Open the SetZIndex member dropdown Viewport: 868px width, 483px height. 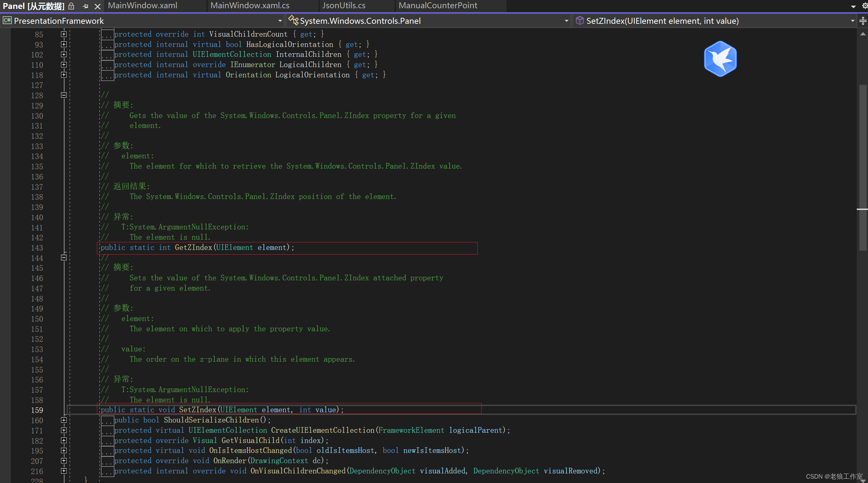[x=852, y=21]
